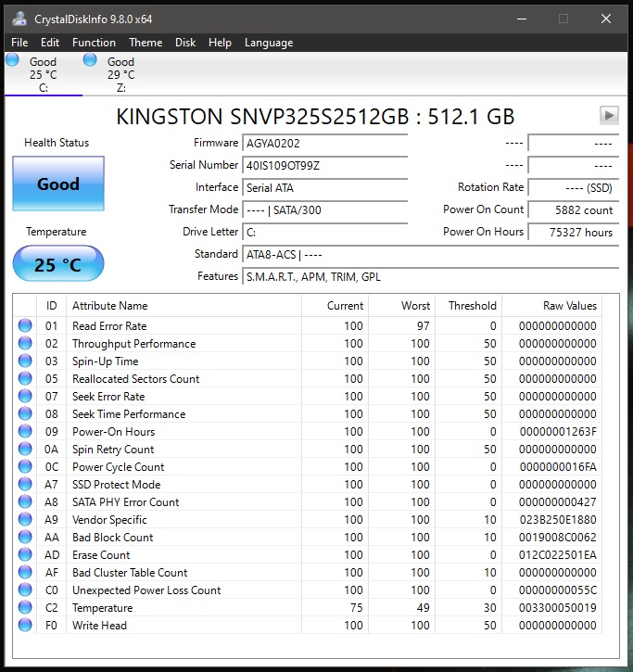Click status orb beside Temperature attribute C2
Image resolution: width=633 pixels, height=672 pixels.
pyautogui.click(x=25, y=607)
